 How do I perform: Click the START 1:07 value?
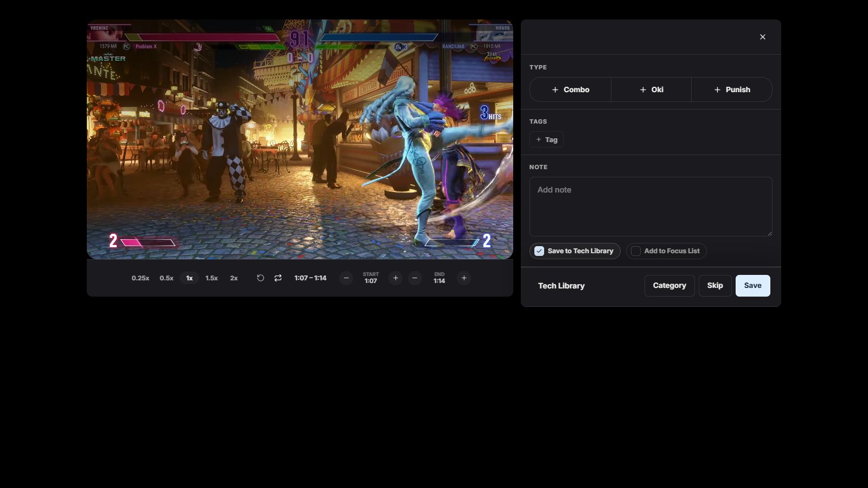point(371,281)
